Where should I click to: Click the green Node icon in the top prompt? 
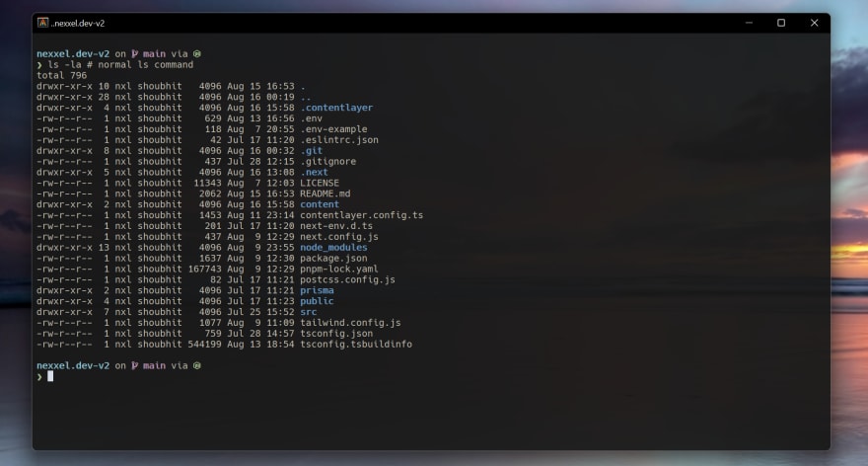[197, 53]
